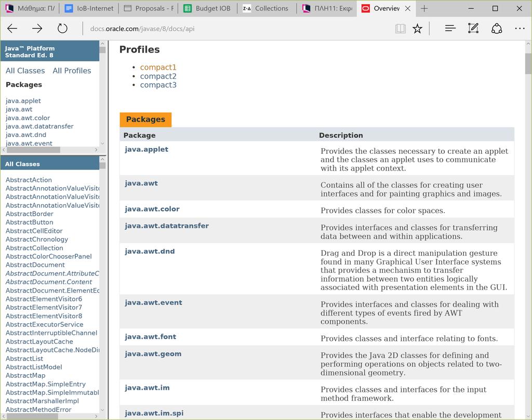
Task: Click the address bar URL field
Action: (x=237, y=29)
